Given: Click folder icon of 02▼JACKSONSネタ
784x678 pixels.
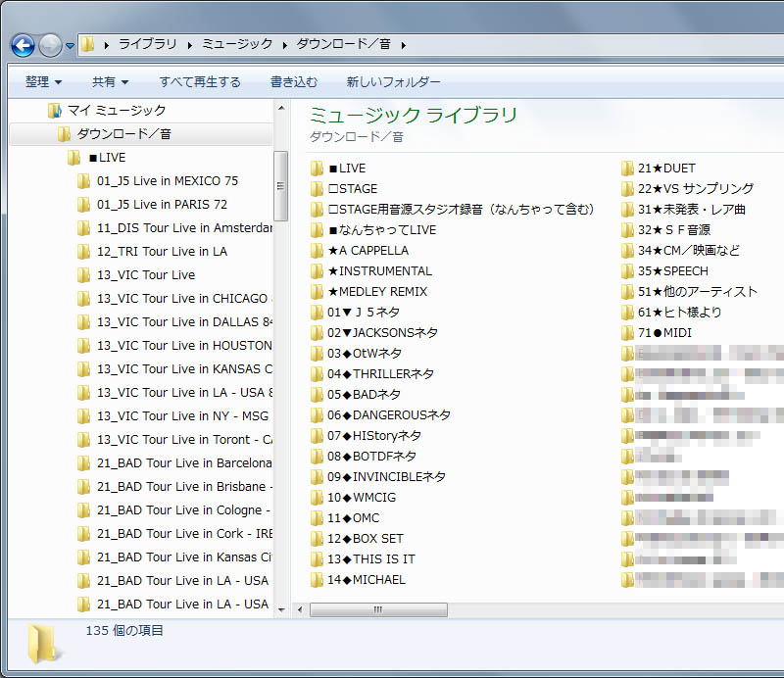Looking at the screenshot, I should [x=317, y=333].
